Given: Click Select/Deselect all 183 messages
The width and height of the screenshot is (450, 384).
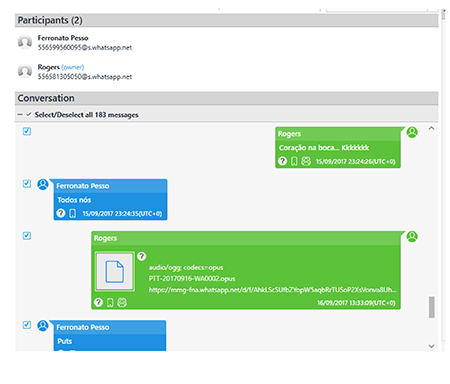Looking at the screenshot, I should (x=86, y=115).
